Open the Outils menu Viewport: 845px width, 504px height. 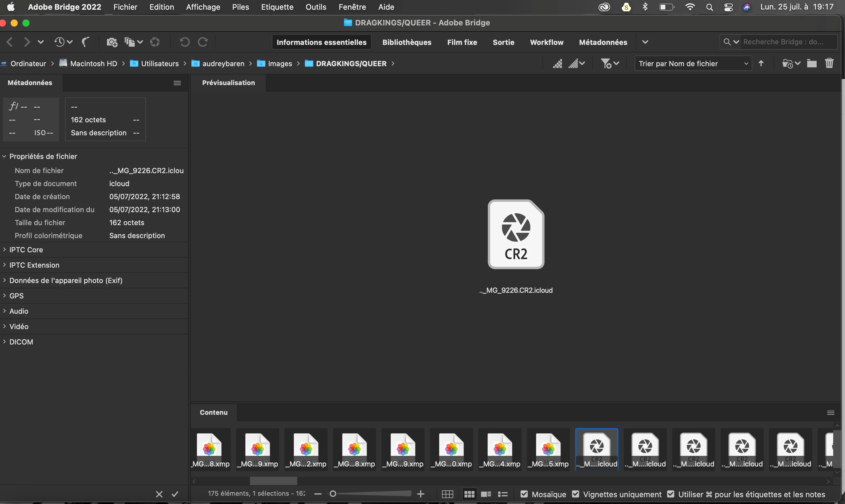316,7
